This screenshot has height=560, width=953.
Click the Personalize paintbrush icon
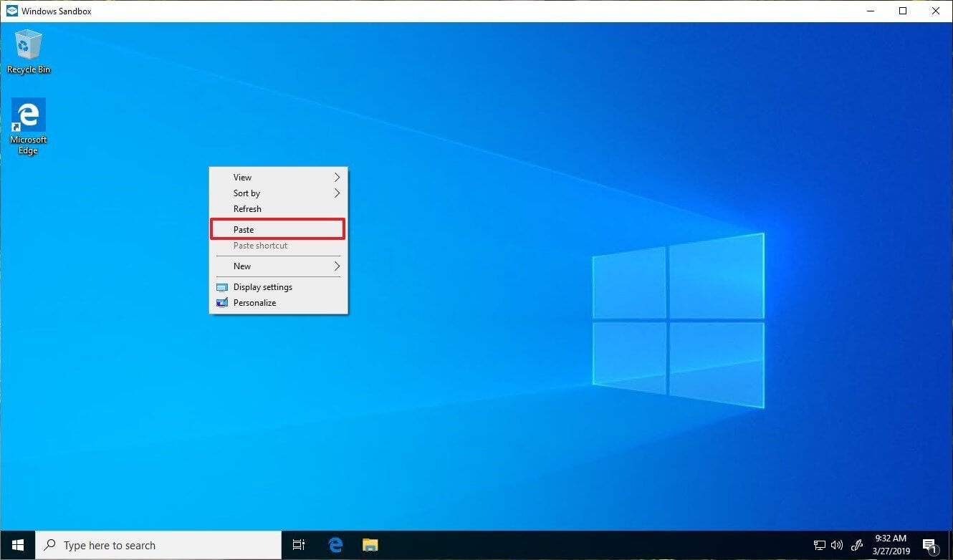[221, 302]
